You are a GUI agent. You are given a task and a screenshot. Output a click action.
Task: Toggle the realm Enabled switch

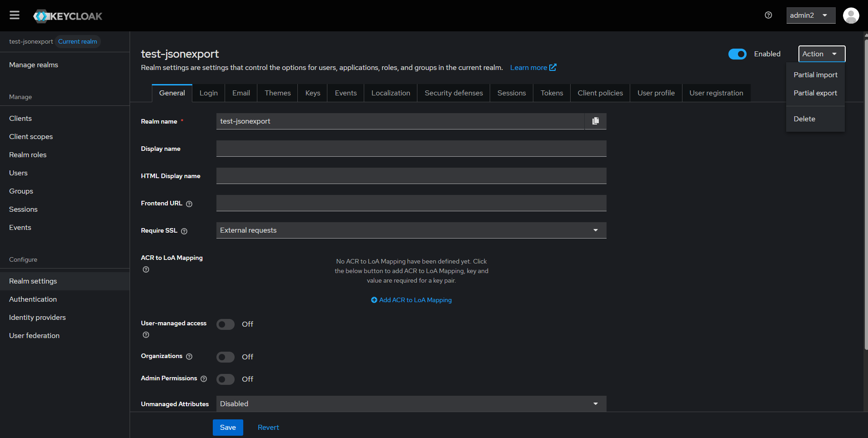pyautogui.click(x=737, y=54)
